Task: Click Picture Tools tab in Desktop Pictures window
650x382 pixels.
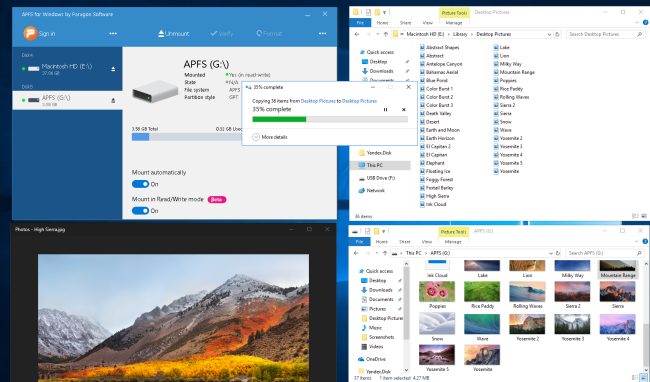Action: (454, 13)
